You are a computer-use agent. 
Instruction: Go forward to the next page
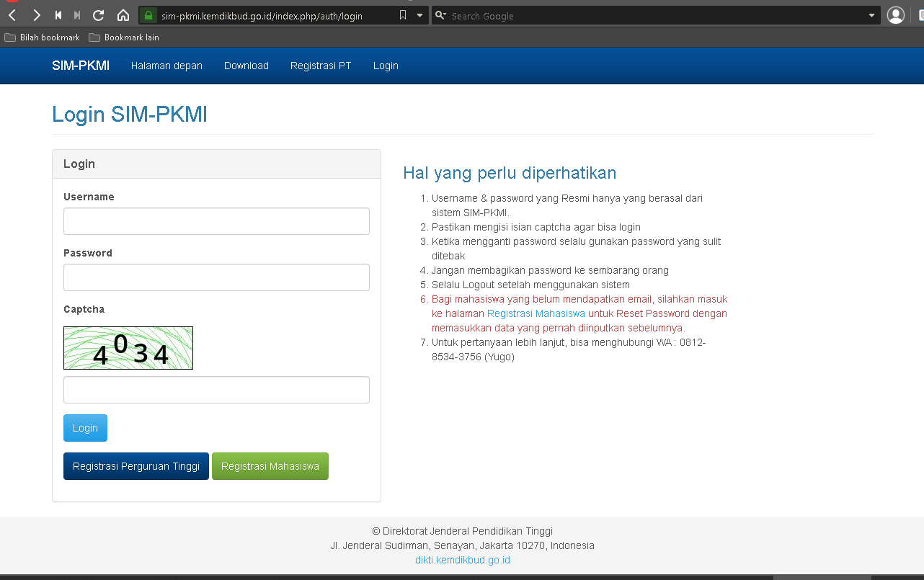[x=36, y=15]
